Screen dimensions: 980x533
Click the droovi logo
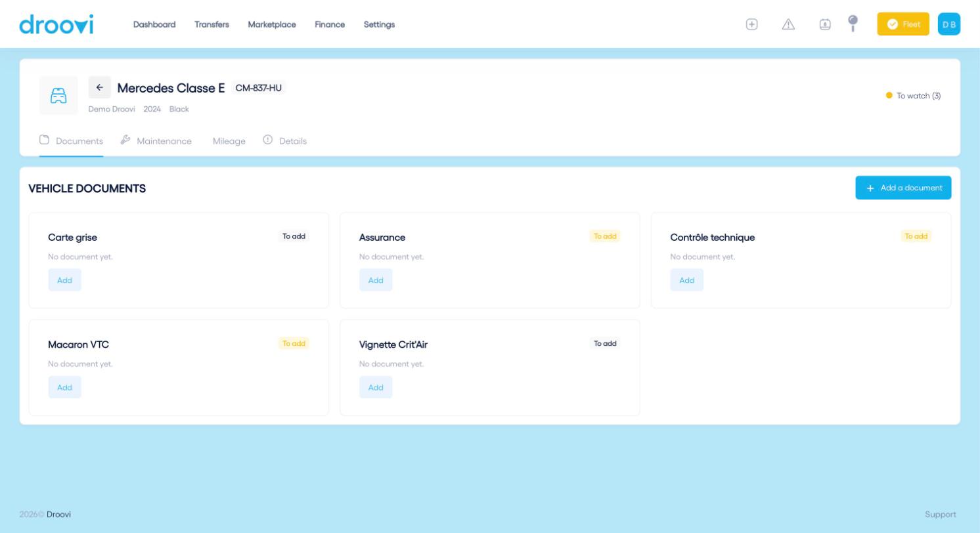pos(56,24)
